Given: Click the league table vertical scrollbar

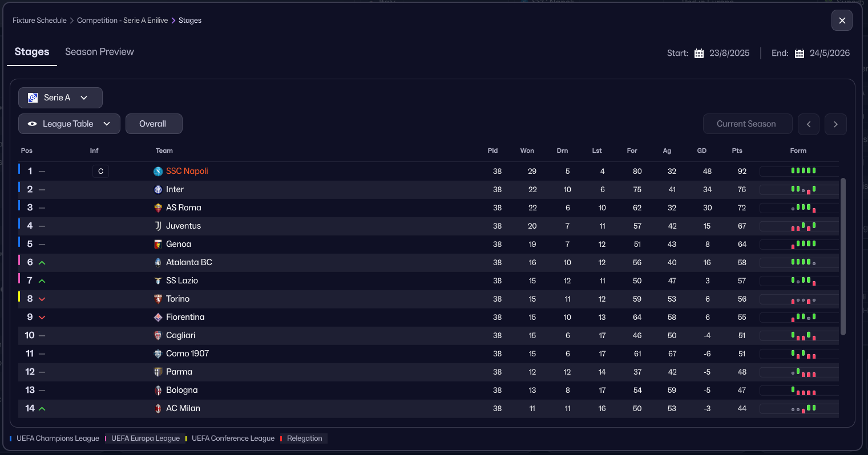Looking at the screenshot, I should [x=843, y=257].
